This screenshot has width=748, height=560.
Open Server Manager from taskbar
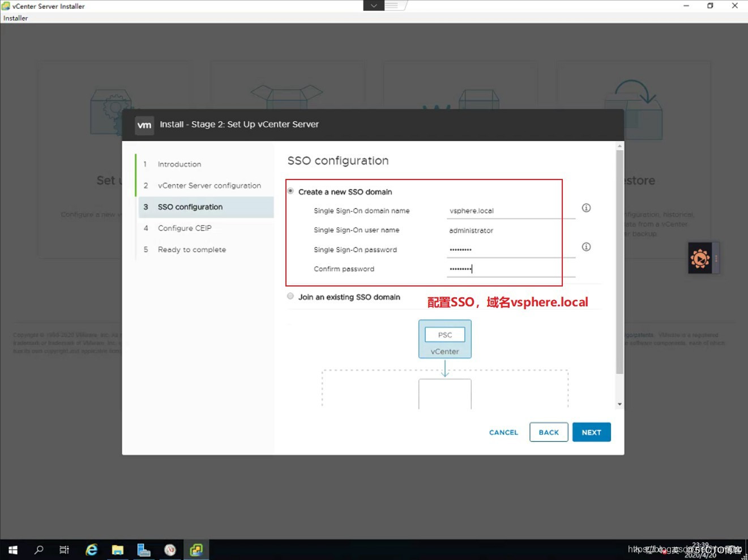pyautogui.click(x=144, y=550)
